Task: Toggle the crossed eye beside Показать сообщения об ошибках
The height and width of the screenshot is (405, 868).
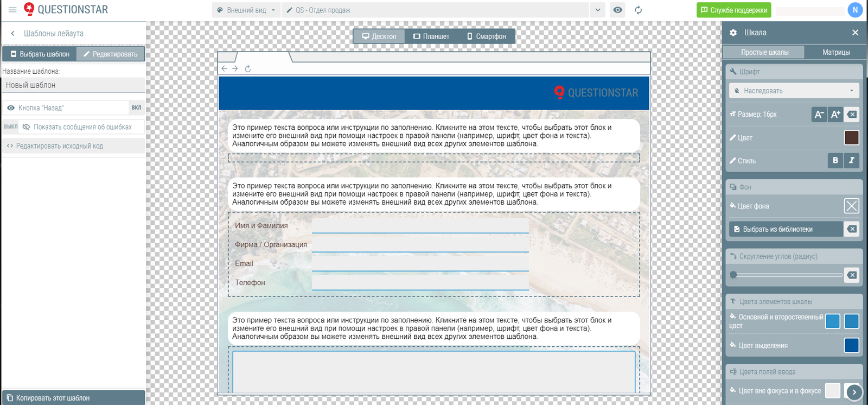Action: pyautogui.click(x=26, y=126)
